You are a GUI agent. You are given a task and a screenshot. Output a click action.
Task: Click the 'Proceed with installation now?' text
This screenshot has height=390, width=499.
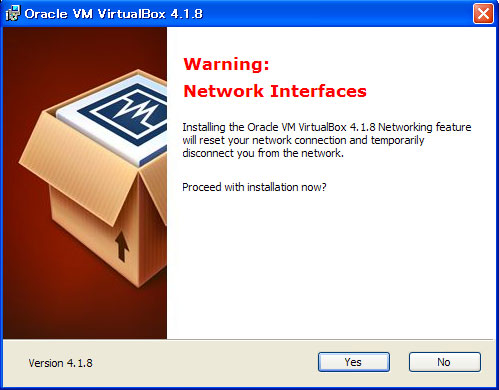[254, 187]
